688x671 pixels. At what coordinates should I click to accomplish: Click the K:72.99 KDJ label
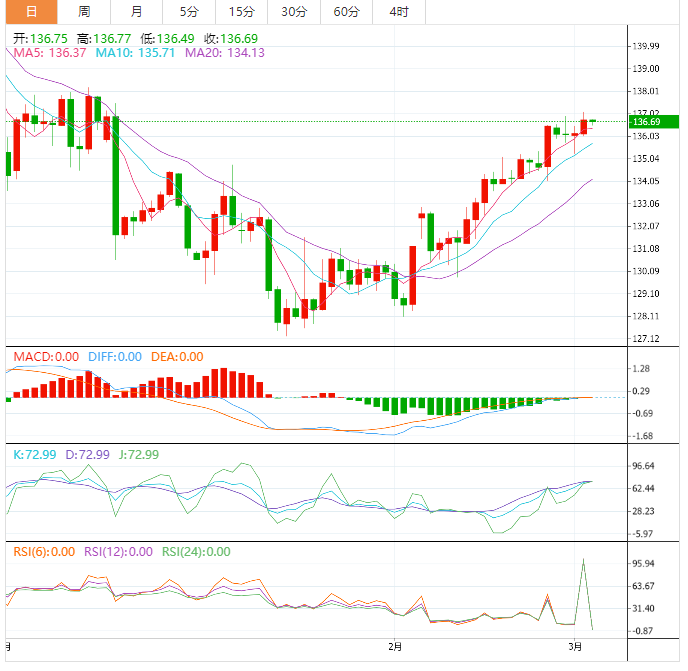[x=35, y=455]
